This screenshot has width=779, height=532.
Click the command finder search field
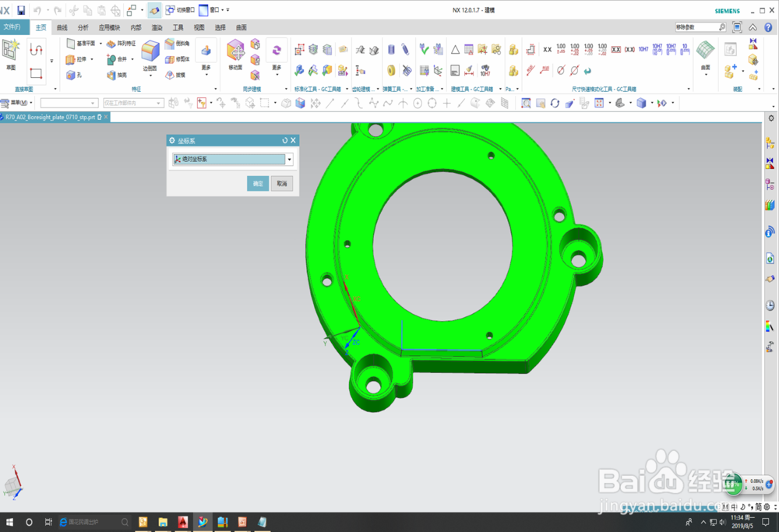click(700, 26)
